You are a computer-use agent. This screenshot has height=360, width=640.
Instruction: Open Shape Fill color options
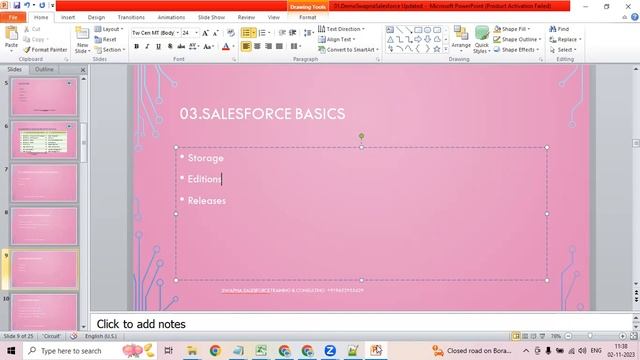[512, 29]
